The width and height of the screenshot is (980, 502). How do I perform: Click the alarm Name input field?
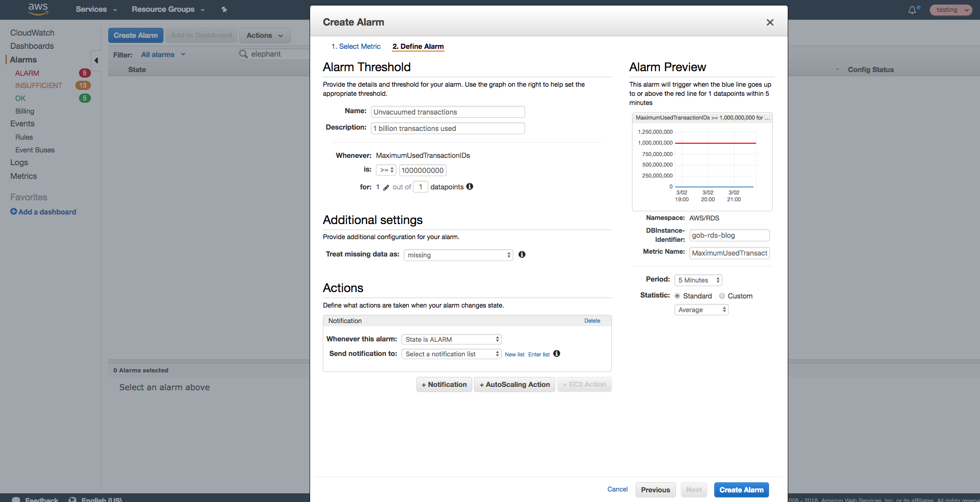point(448,112)
